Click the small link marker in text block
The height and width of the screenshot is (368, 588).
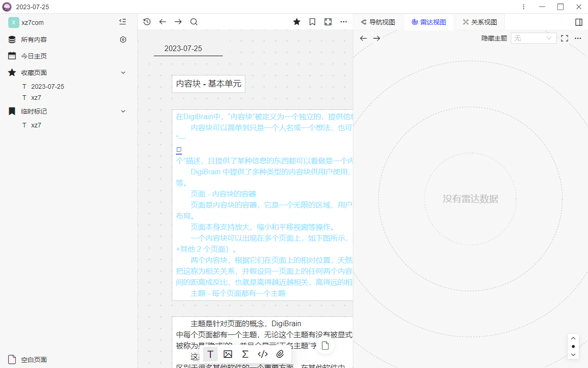point(179,150)
